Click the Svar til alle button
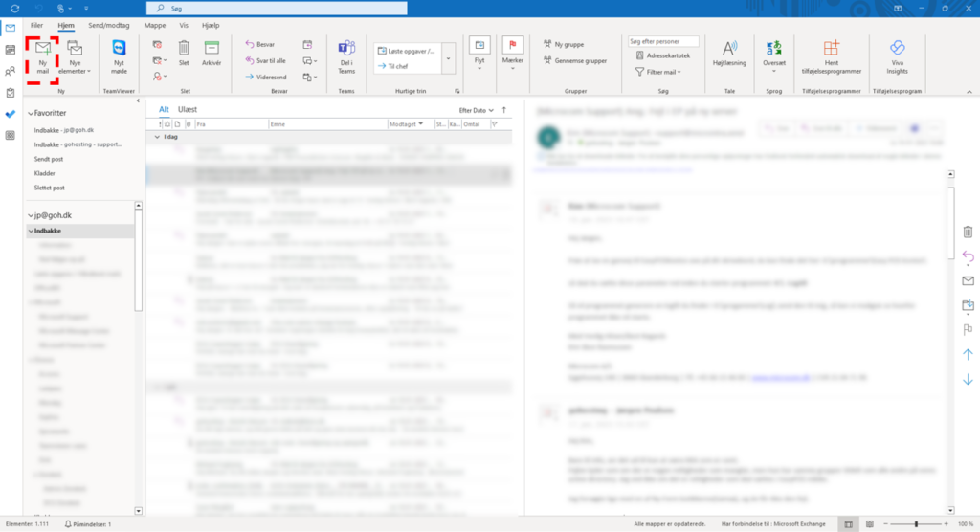This screenshot has height=532, width=980. coord(267,60)
